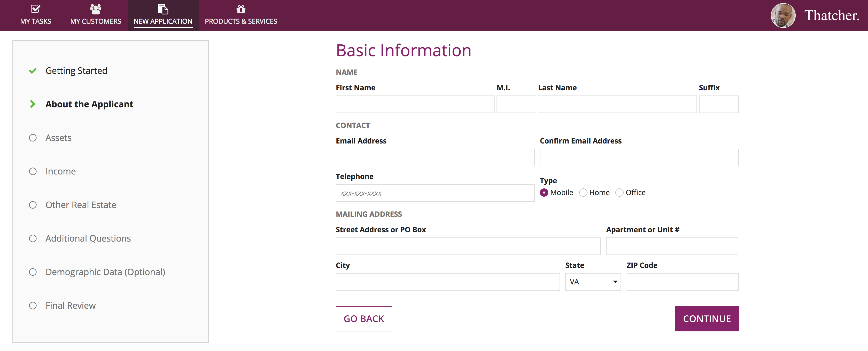
Task: Click the Basic Information heading
Action: 403,51
